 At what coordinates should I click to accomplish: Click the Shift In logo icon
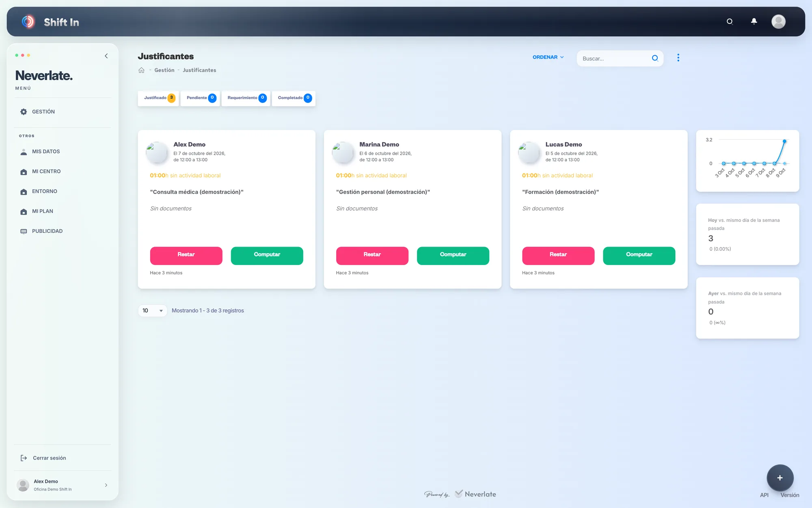[28, 22]
